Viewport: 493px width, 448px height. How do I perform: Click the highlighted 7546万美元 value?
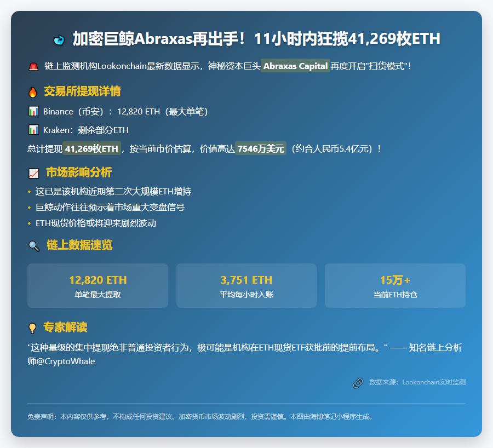click(x=261, y=148)
